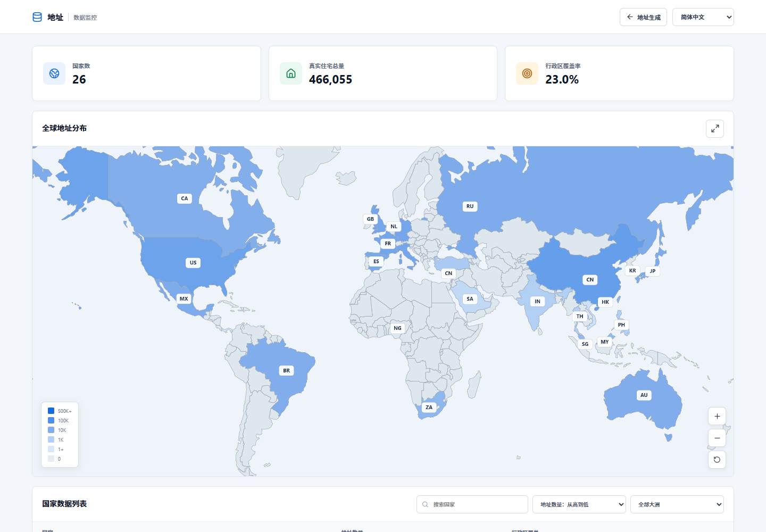Select the ES marker on Spain
Image resolution: width=766 pixels, height=532 pixels.
click(x=376, y=261)
